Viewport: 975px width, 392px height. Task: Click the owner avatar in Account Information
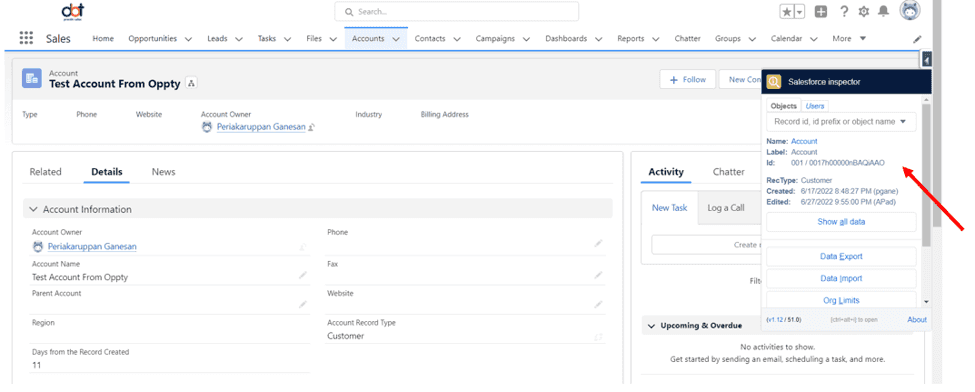point(38,246)
